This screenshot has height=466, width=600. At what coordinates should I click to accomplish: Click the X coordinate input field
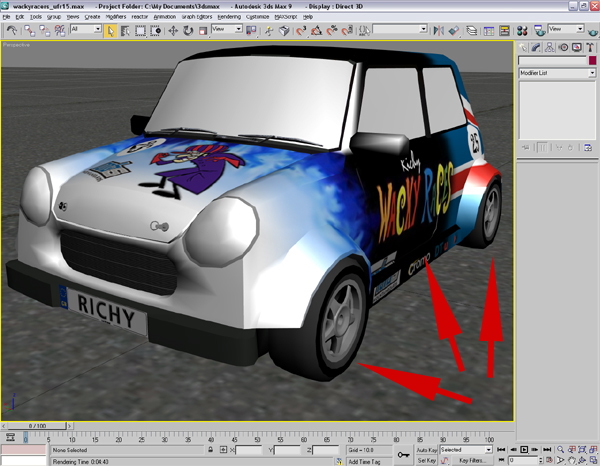tap(248, 450)
